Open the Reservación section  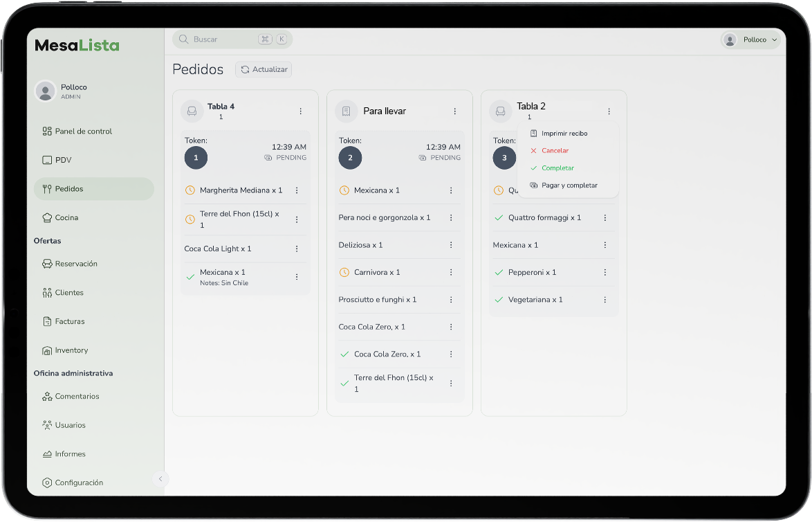(x=76, y=264)
